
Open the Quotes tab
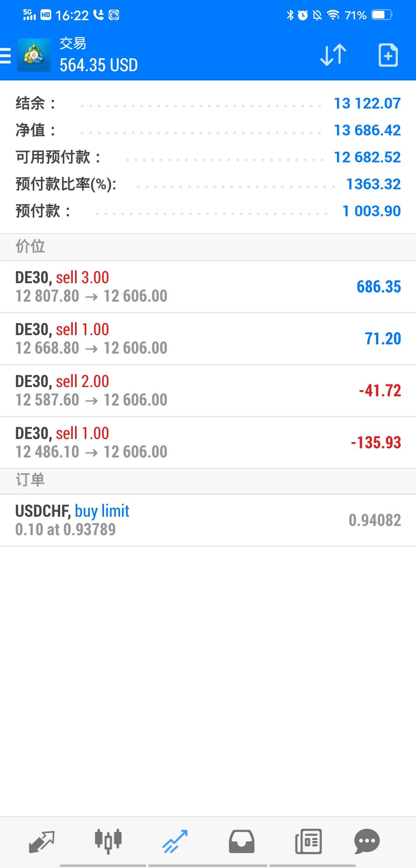pos(42,842)
